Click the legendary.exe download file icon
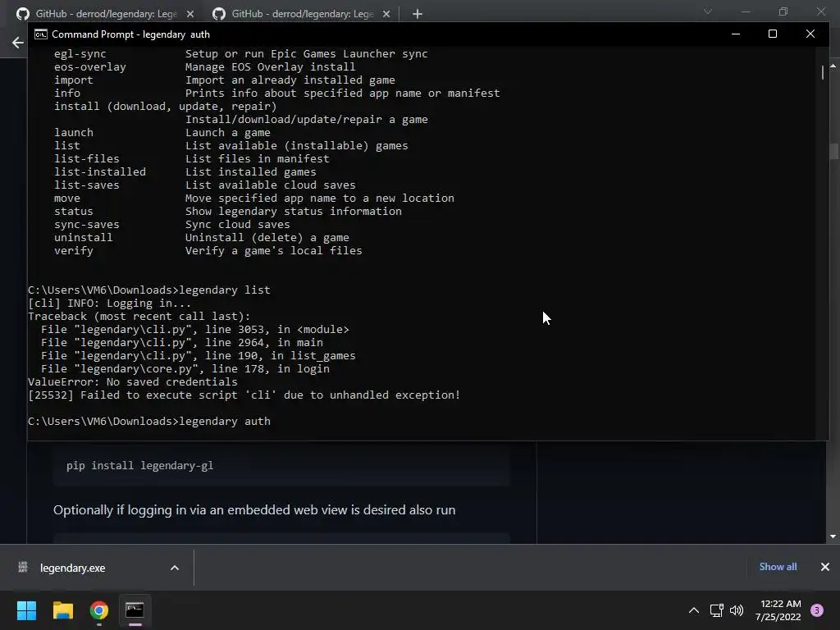Viewport: 840px width, 630px height. tap(22, 568)
